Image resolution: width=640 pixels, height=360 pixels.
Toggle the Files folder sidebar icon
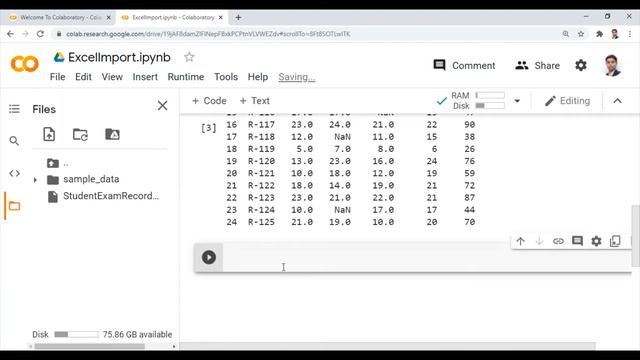(x=14, y=206)
